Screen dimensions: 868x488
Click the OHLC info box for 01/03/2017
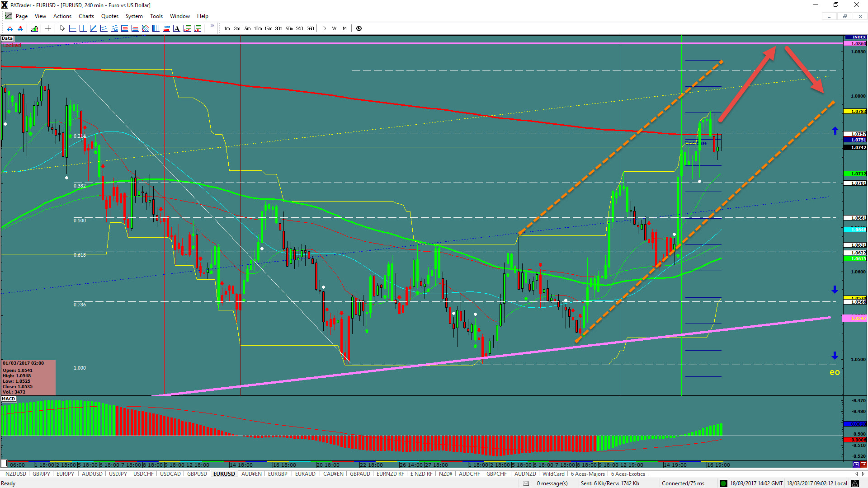[x=28, y=378]
